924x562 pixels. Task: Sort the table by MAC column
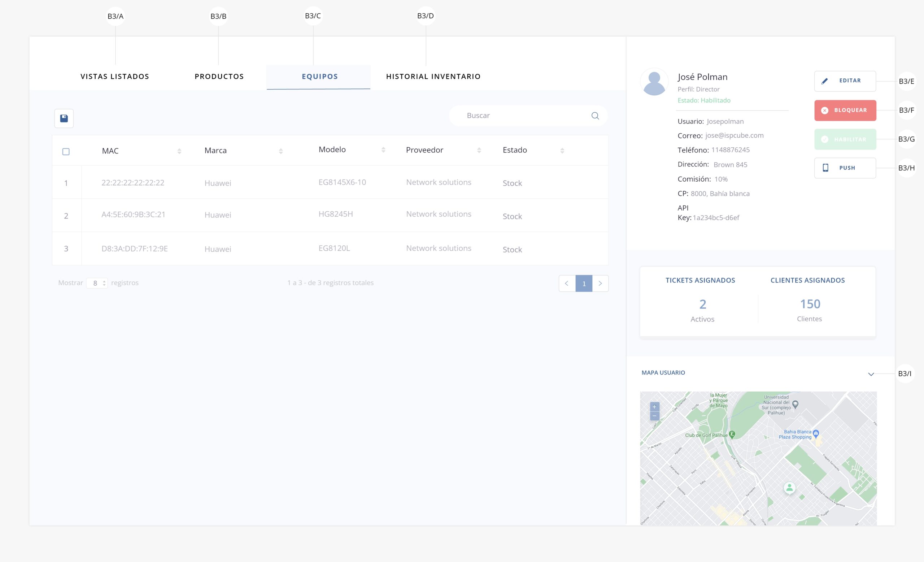point(179,151)
